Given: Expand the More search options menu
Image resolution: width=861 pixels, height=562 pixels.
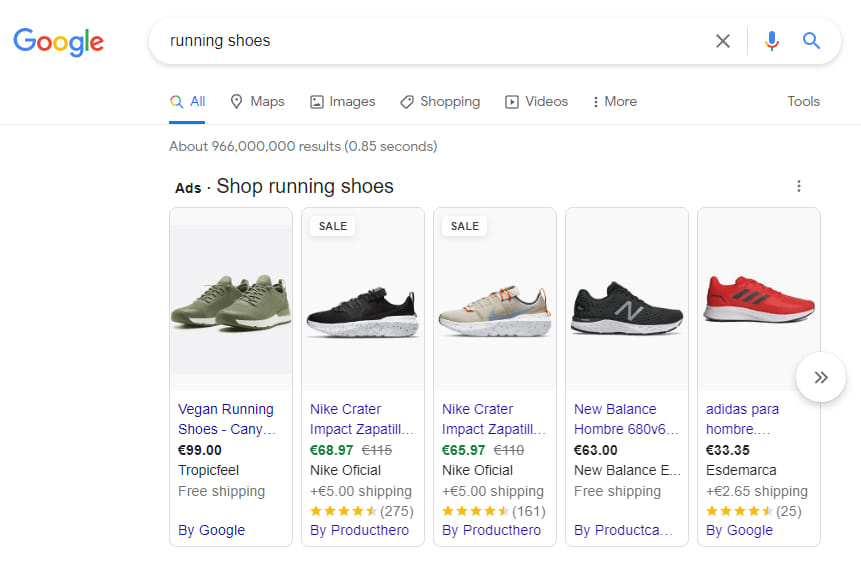Looking at the screenshot, I should pos(614,102).
